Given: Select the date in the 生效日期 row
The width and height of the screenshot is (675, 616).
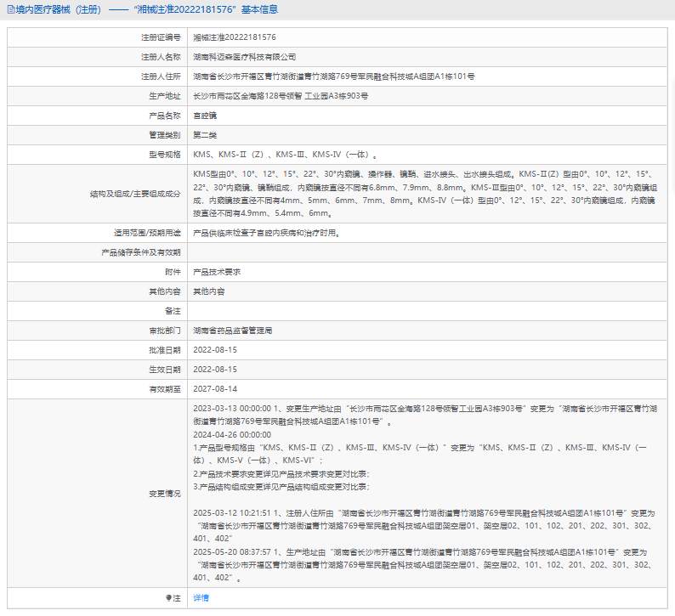Looking at the screenshot, I should 215,370.
